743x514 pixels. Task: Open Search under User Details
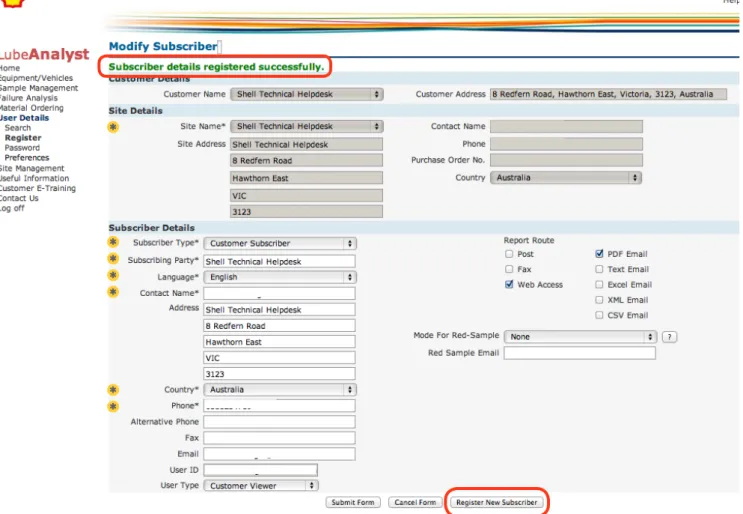coord(18,128)
